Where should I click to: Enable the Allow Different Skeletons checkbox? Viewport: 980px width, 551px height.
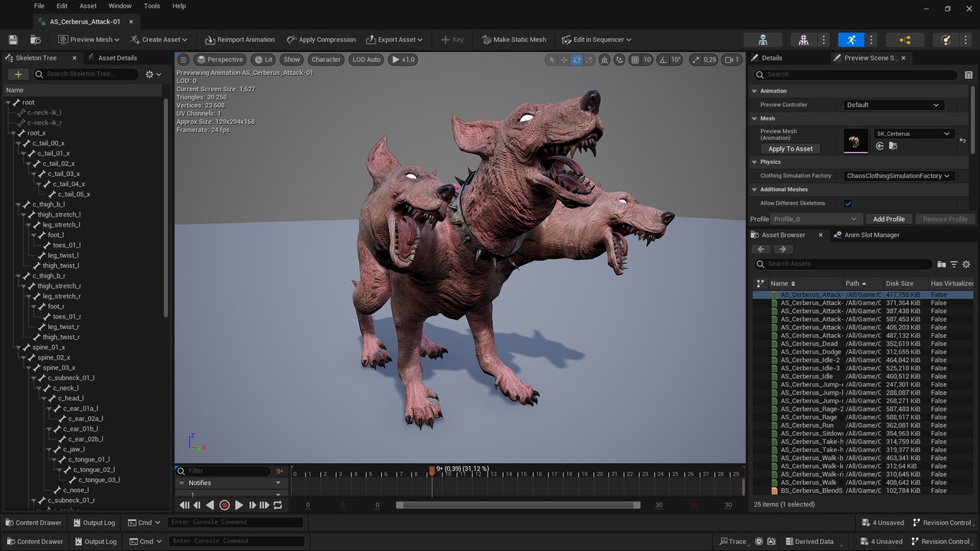848,204
